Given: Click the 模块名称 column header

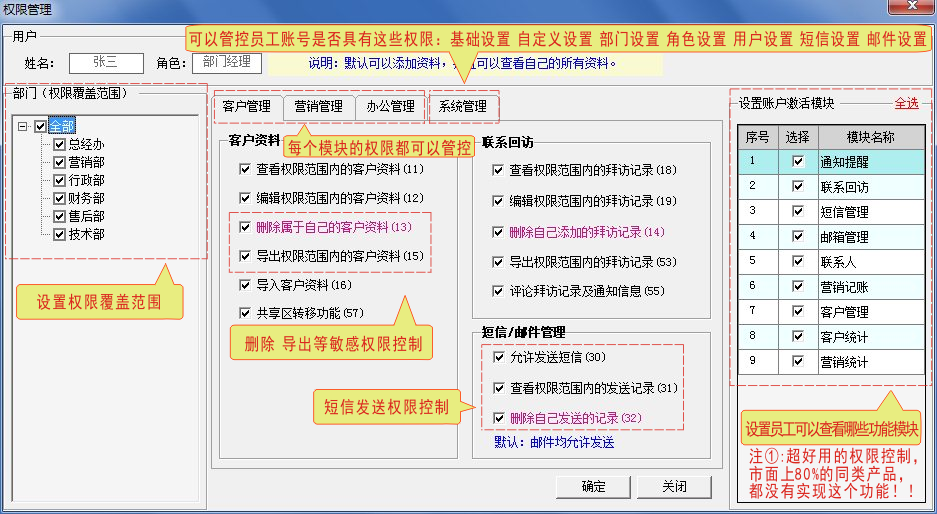Looking at the screenshot, I should 871,137.
